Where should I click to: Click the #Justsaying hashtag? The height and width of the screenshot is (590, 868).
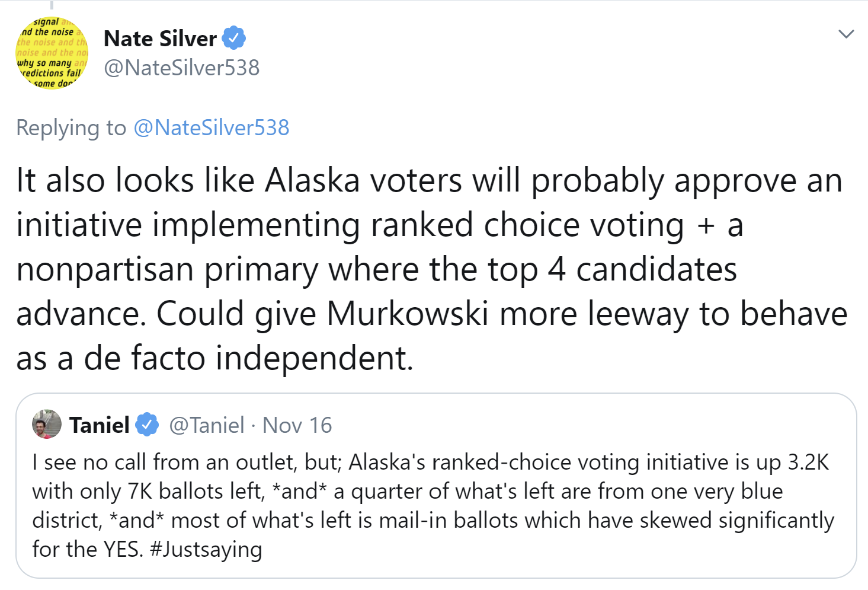point(206,549)
